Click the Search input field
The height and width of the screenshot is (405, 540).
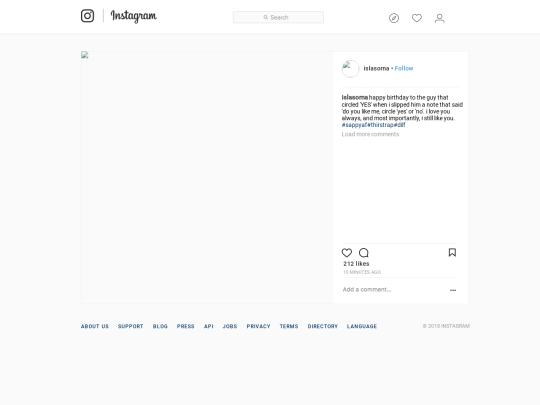[278, 17]
